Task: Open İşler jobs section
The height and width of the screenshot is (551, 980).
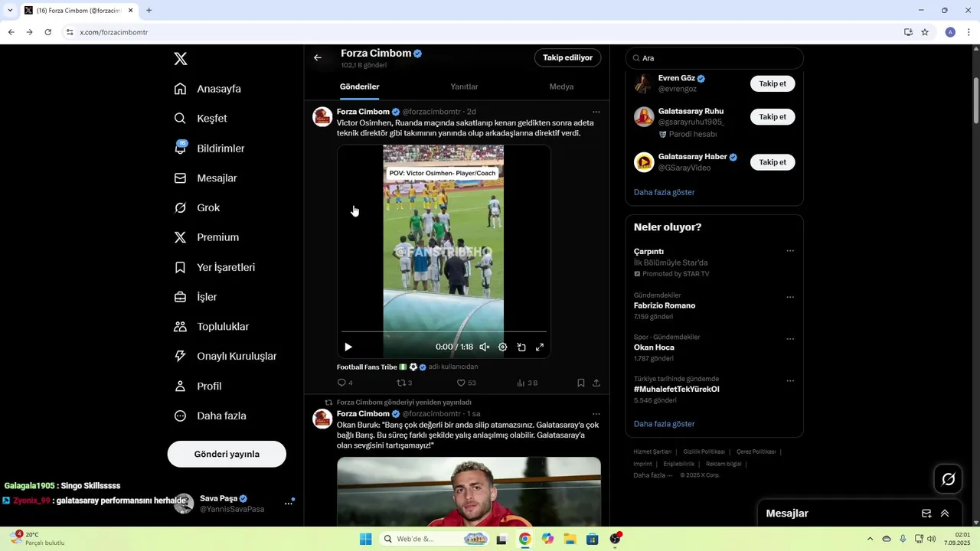Action: (195, 297)
